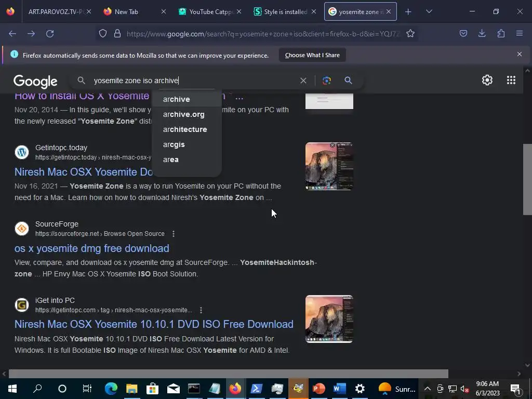This screenshot has height=399, width=532.
Task: Click the vertical page scrollbar thumb
Action: click(527, 179)
